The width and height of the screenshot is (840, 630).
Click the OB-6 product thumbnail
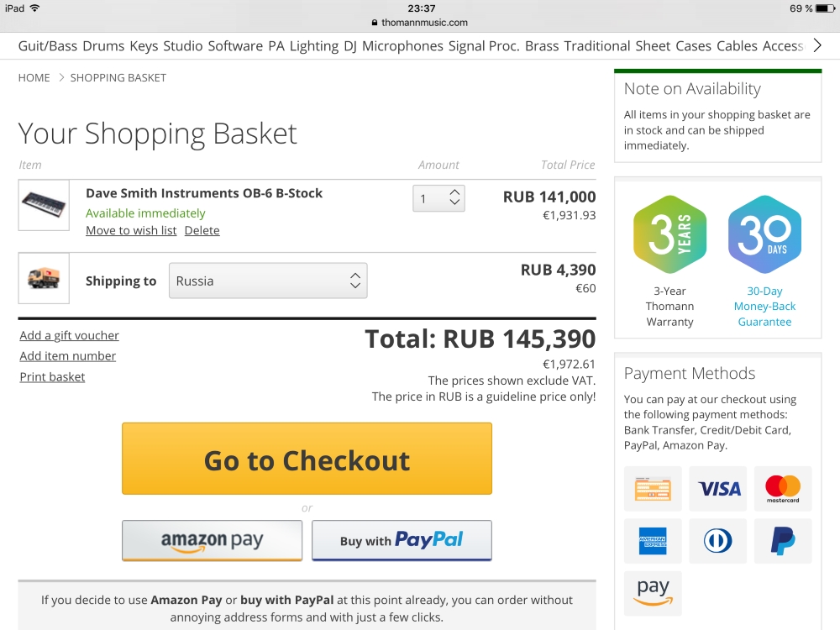tap(44, 205)
